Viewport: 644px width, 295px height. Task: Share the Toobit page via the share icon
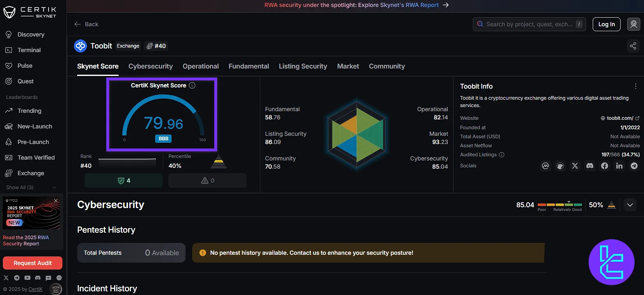pyautogui.click(x=633, y=46)
